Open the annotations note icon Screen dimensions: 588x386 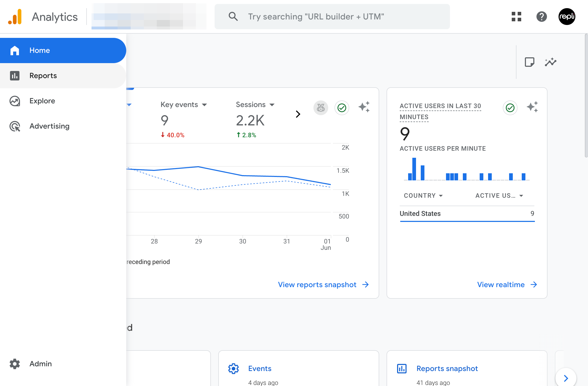529,62
